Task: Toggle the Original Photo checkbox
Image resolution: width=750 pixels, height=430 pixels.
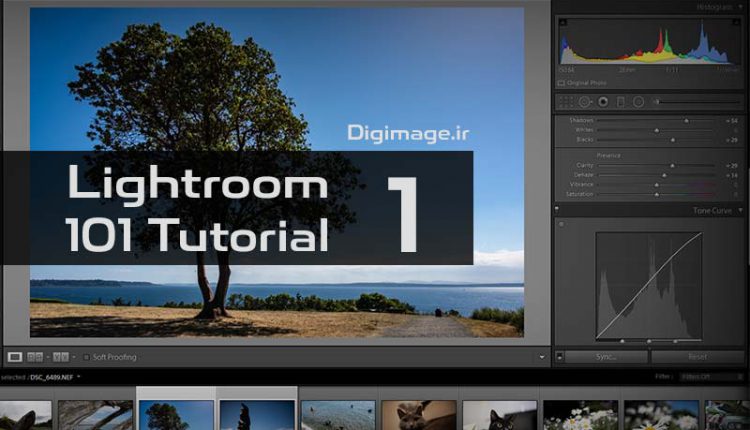Action: pyautogui.click(x=563, y=83)
